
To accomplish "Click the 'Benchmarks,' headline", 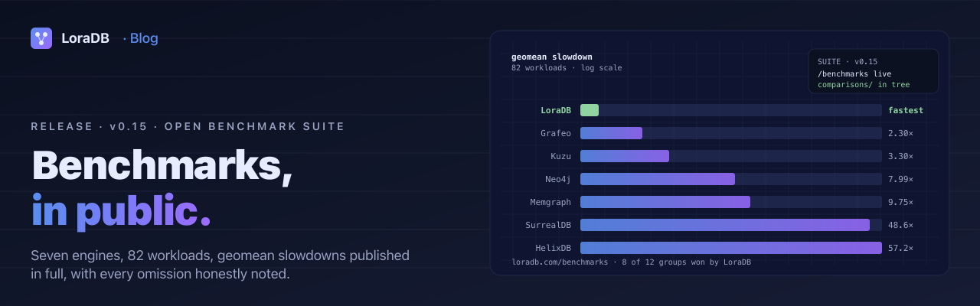I will tap(162, 166).
